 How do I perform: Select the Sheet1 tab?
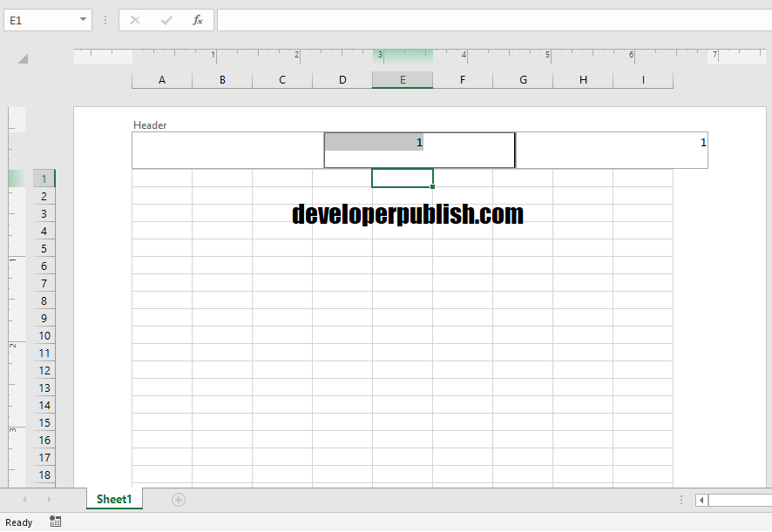pos(114,500)
